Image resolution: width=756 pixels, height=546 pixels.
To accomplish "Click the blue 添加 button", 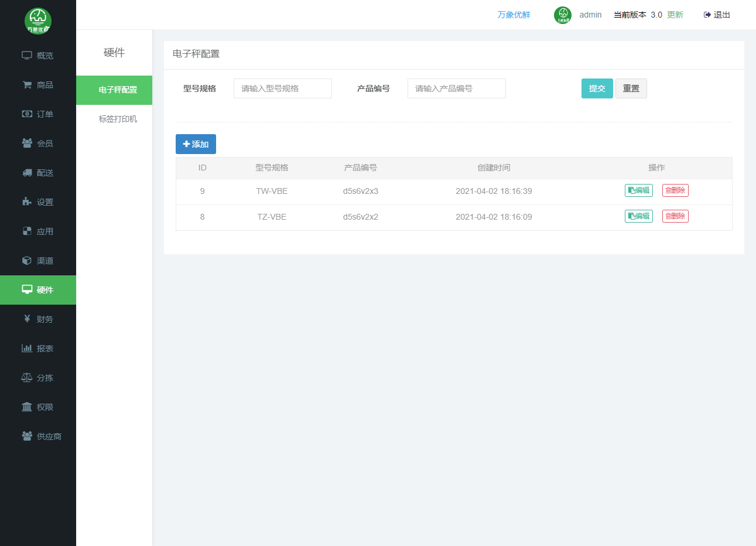I will [x=196, y=144].
